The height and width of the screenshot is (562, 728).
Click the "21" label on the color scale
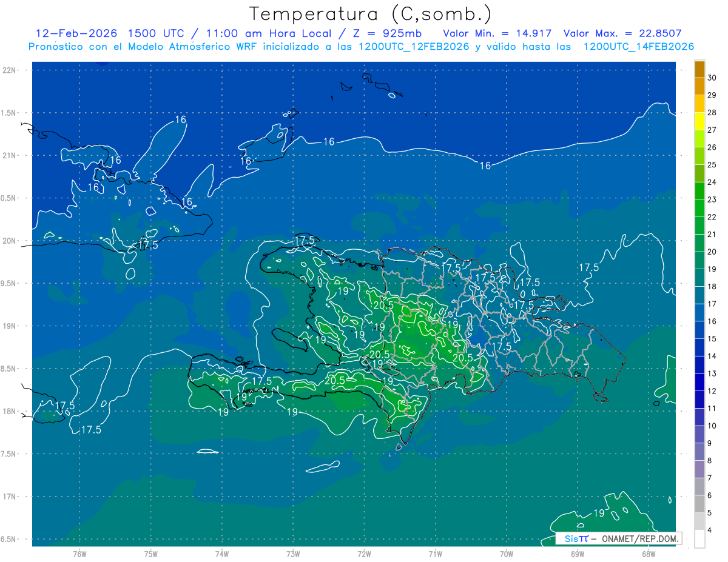(x=712, y=235)
